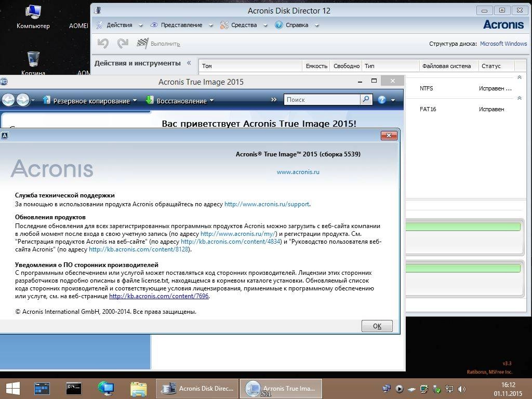Sort by the Том column header
Viewport: 532px width, 399px height.
click(x=250, y=66)
